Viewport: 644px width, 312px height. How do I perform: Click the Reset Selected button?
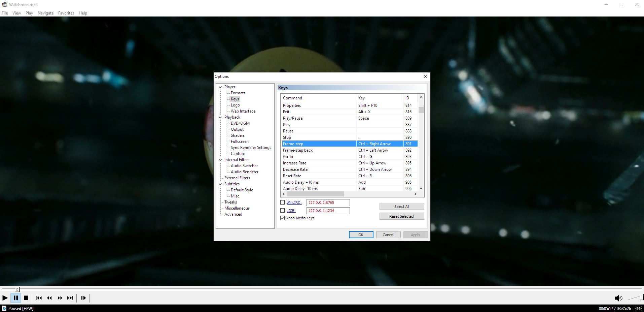(x=402, y=216)
